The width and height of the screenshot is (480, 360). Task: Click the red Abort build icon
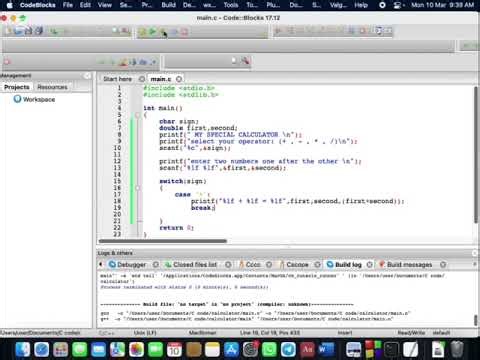[184, 32]
